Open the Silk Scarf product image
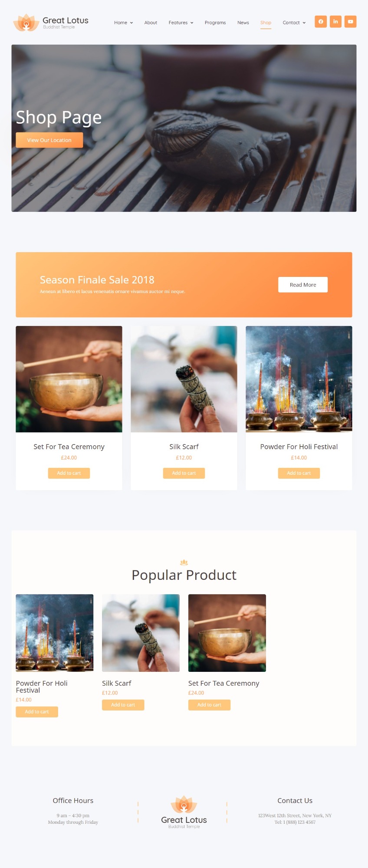The height and width of the screenshot is (868, 368). click(184, 379)
